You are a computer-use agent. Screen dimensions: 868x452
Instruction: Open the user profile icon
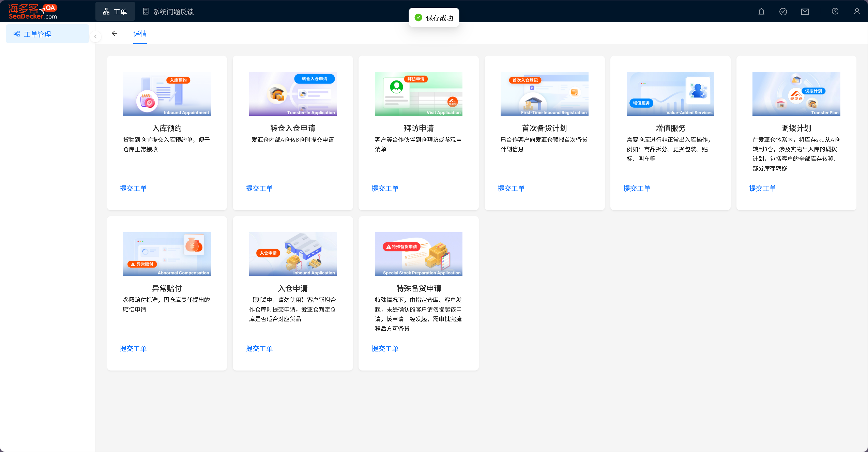coord(856,12)
